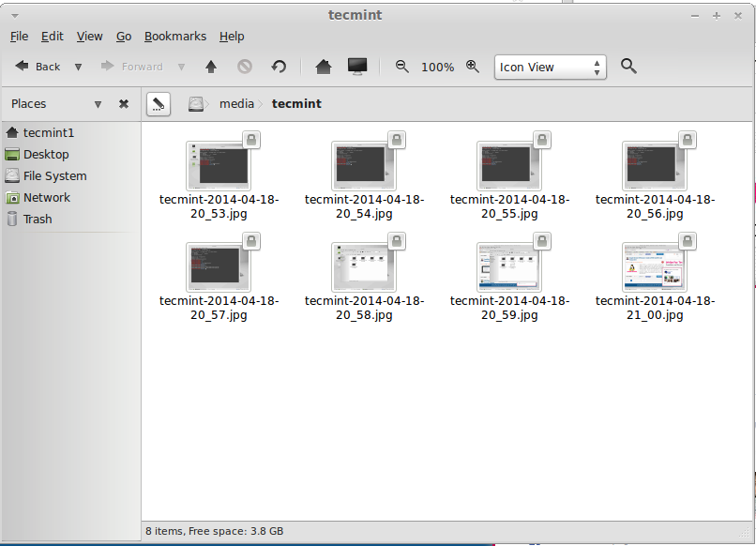Select thumbnail of tecmint-2014-04-18-20_55.jpg

(509, 165)
